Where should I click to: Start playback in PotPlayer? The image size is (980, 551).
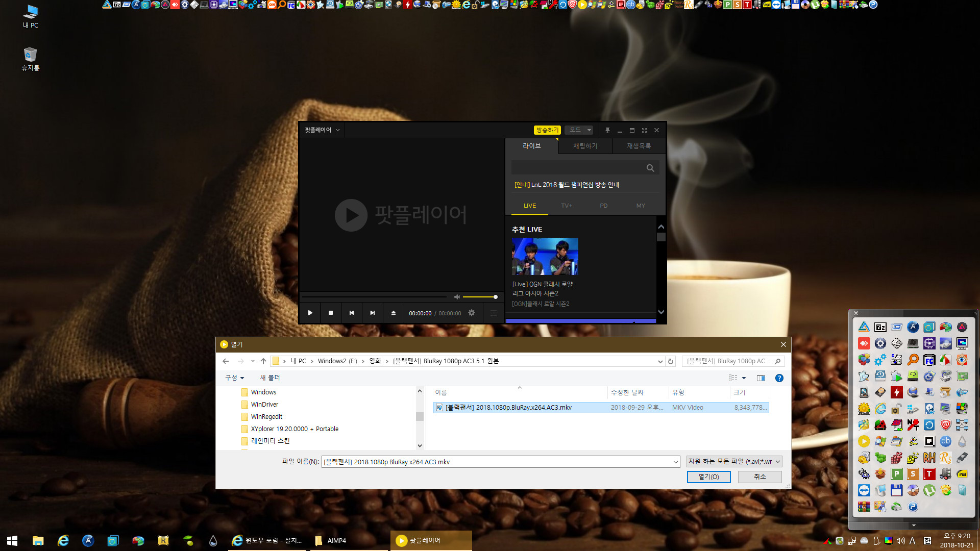tap(310, 313)
